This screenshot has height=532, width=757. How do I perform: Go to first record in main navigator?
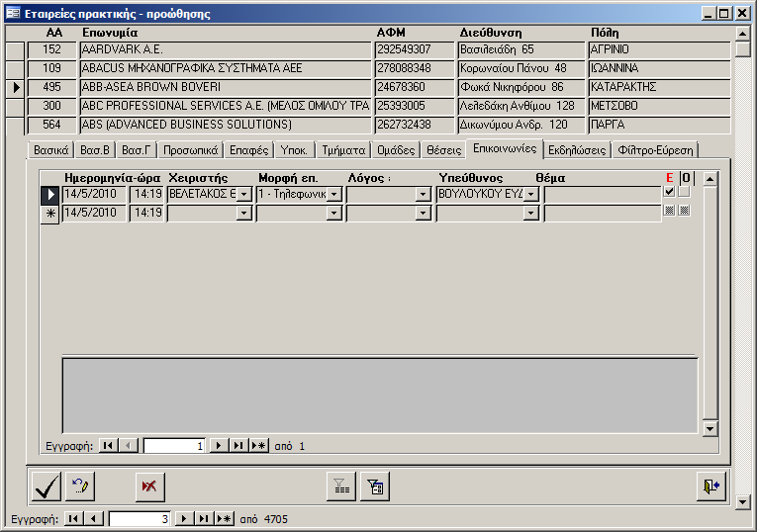[x=73, y=519]
